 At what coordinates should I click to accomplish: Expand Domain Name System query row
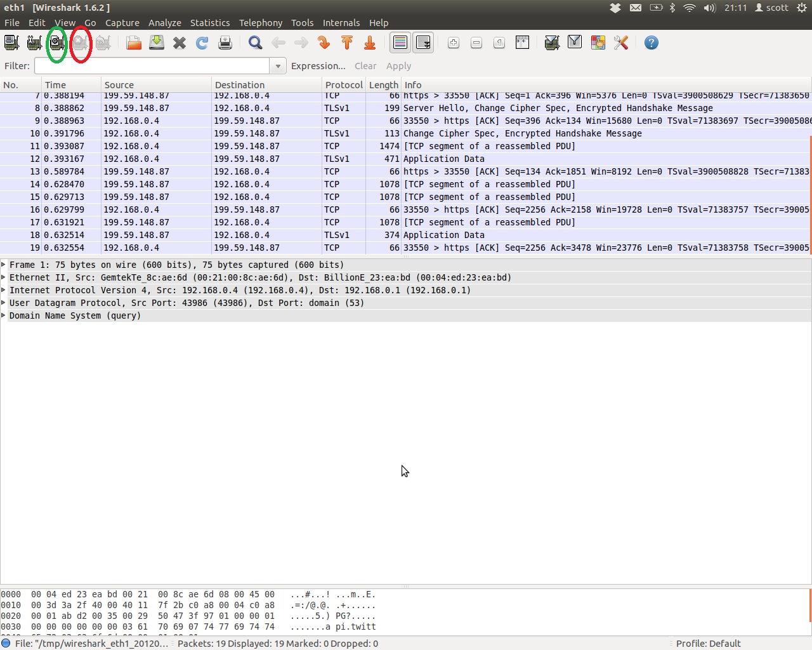(x=4, y=315)
